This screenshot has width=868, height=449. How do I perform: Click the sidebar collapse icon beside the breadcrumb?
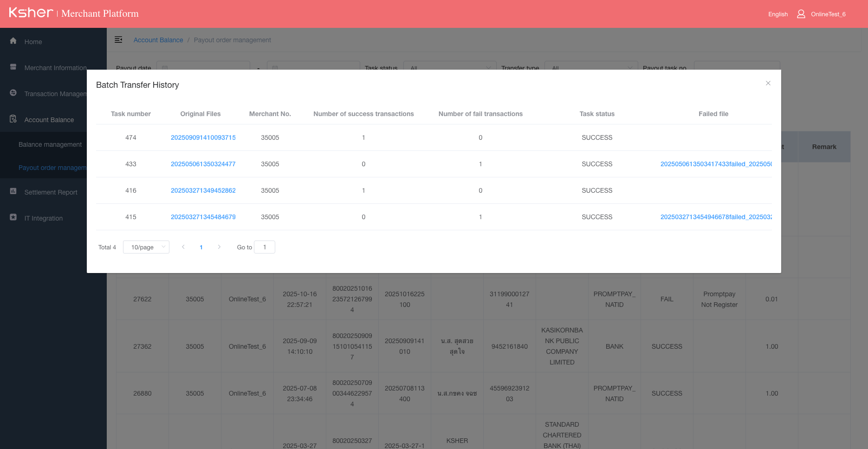tap(119, 39)
